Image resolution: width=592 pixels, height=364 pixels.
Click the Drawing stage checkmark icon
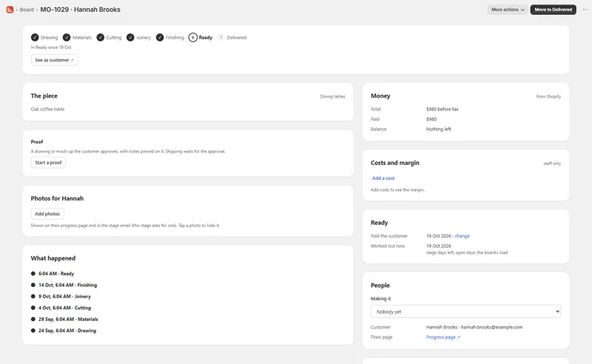[35, 38]
